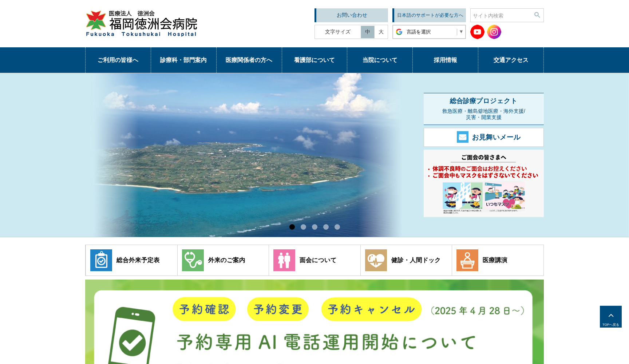Open the 予約専用AI電話 announcement banner
Screen dimensions: 629x364
click(x=314, y=322)
